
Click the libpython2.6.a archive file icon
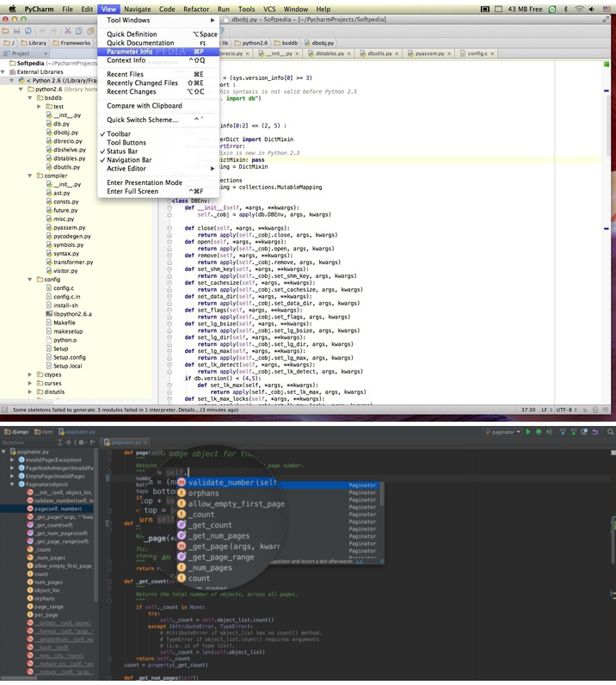(47, 314)
